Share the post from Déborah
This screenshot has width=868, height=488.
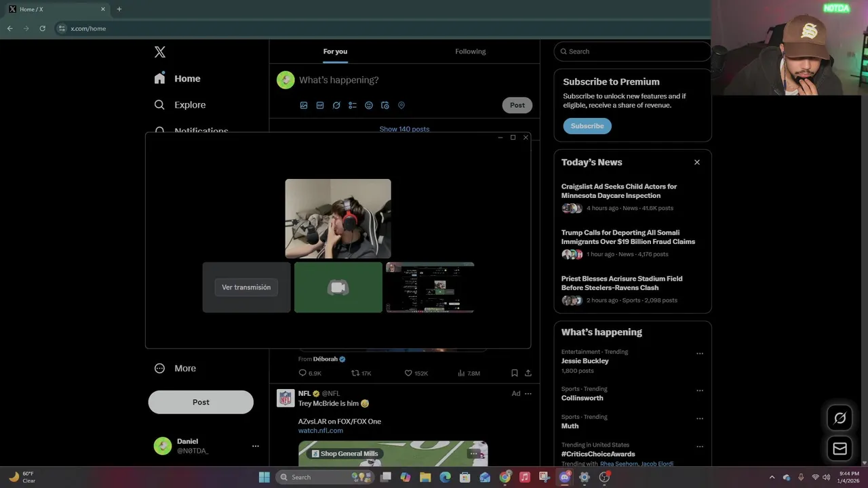click(x=528, y=373)
